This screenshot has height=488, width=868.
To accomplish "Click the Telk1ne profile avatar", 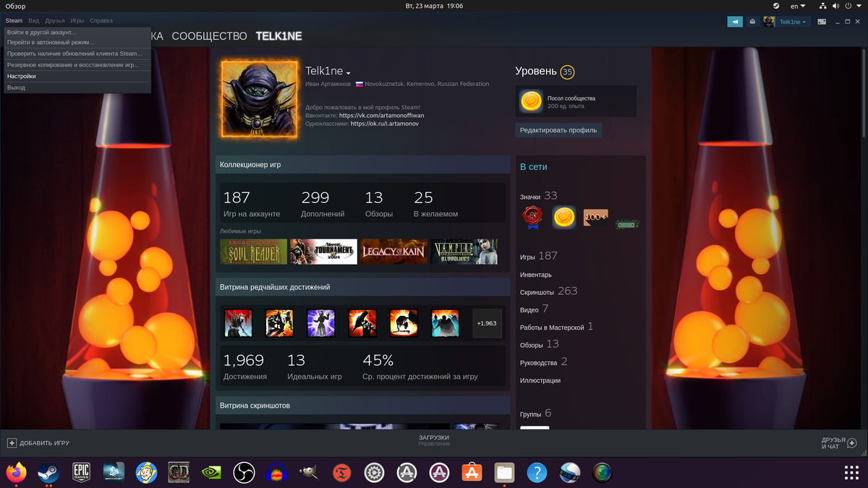I will 260,99.
